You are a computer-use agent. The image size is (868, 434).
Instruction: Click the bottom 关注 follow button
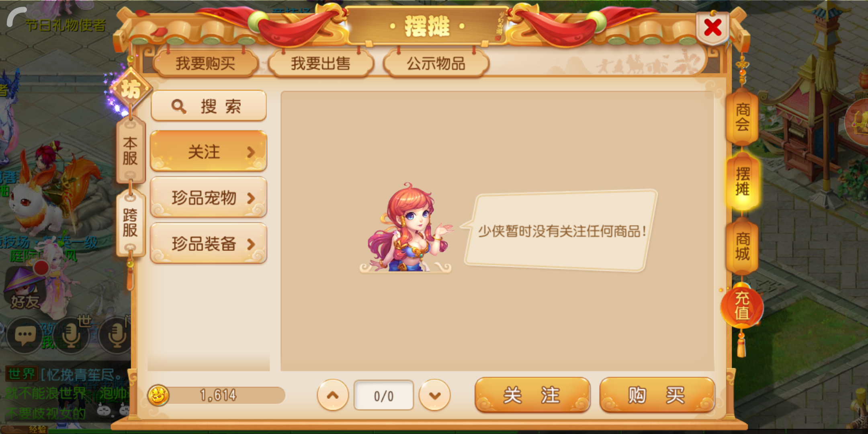(x=532, y=395)
